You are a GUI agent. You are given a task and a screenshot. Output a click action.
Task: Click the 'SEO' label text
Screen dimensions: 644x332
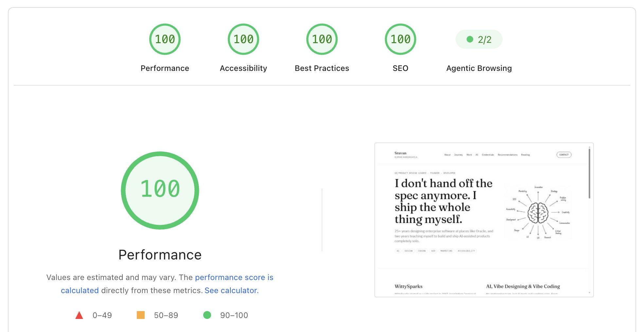tap(401, 68)
